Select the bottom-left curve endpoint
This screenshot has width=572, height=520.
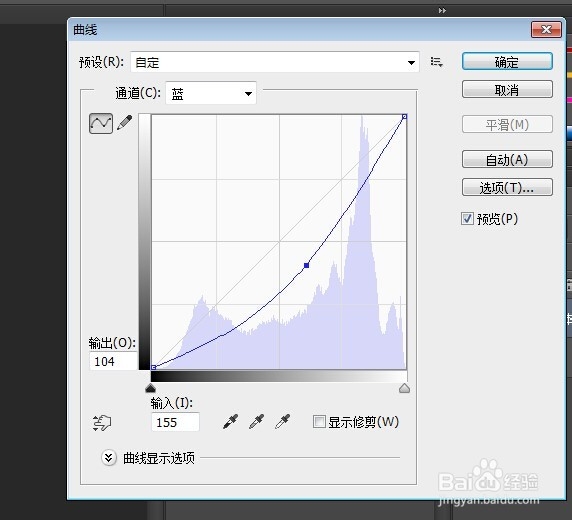point(154,367)
